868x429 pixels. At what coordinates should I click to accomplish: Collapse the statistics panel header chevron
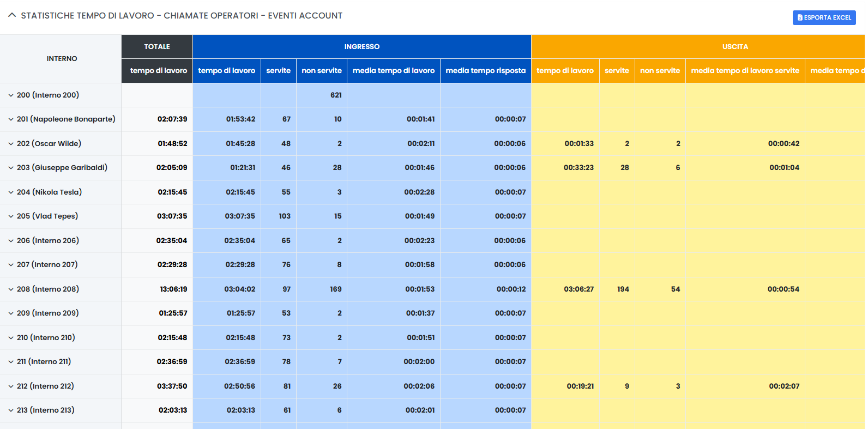12,16
